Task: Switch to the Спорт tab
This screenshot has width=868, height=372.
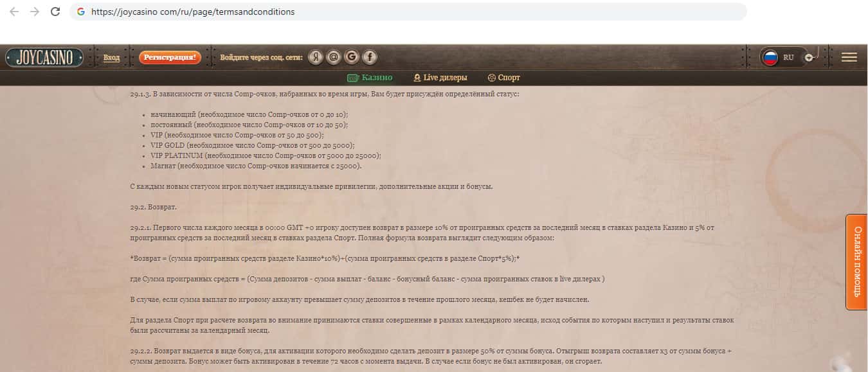Action: point(504,78)
